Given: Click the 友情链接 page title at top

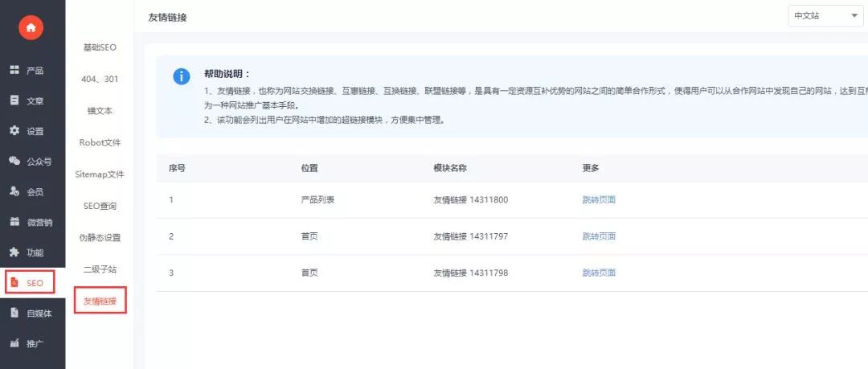Looking at the screenshot, I should [x=167, y=17].
